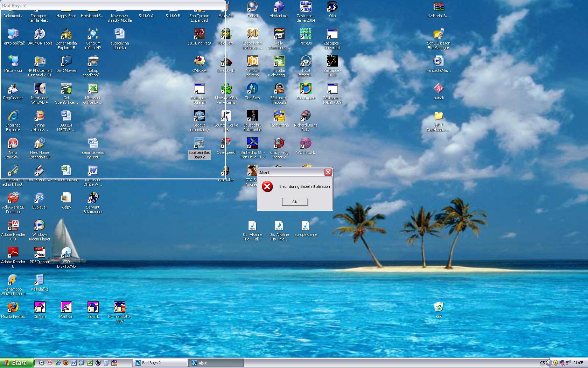Launch the Kalkulačka calculator shortcut
This screenshot has width=588, height=368.
(x=40, y=280)
